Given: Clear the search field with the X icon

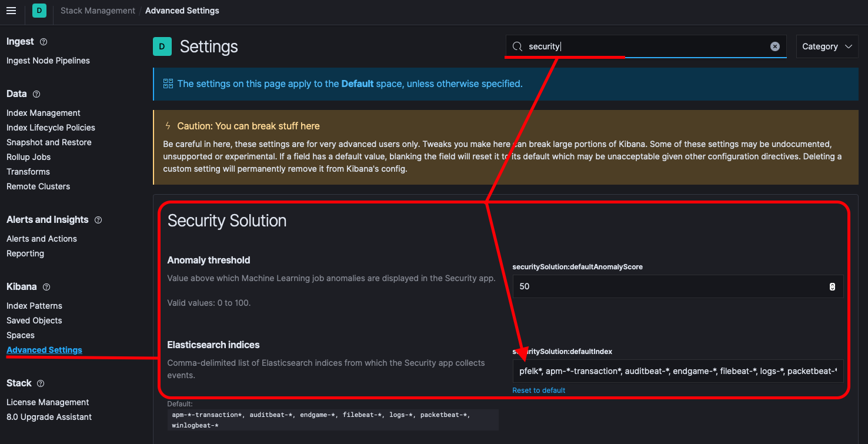Looking at the screenshot, I should pos(775,46).
